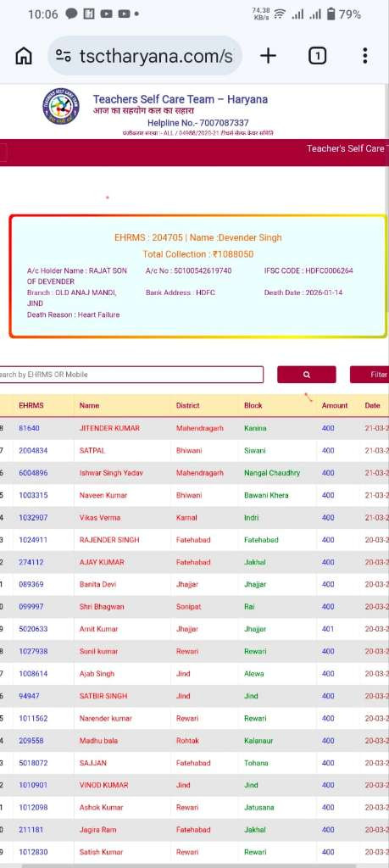Click the magnifier search button
This screenshot has height=868, width=389.
pyautogui.click(x=307, y=374)
